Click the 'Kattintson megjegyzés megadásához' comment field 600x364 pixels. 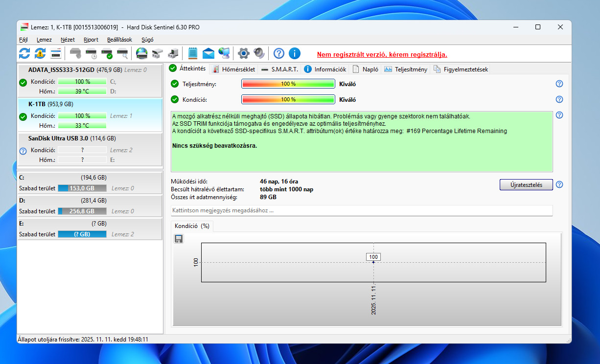362,210
